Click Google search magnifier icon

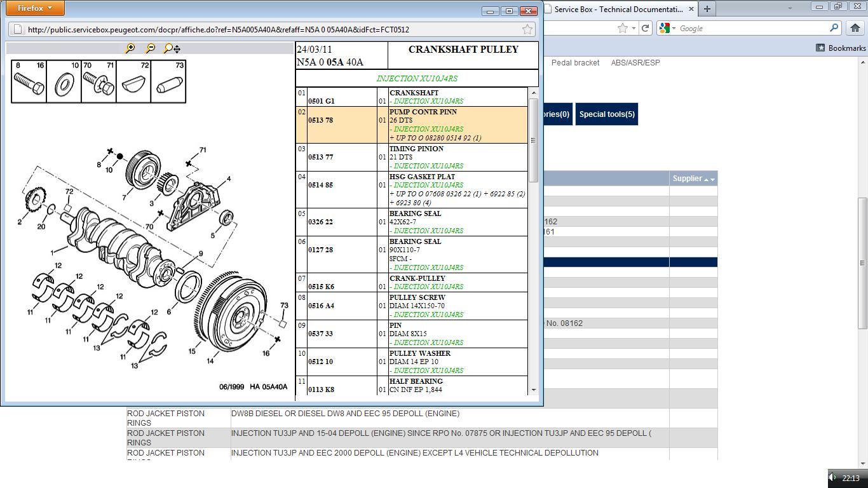pos(834,28)
